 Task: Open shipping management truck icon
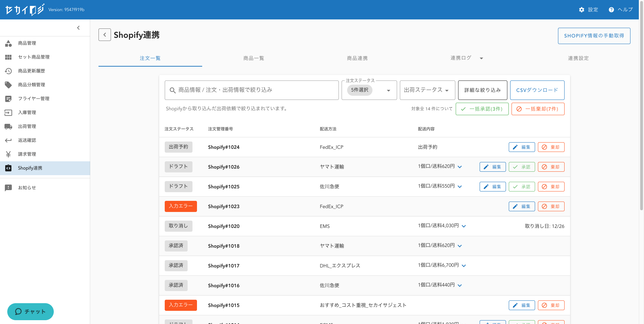pos(8,127)
